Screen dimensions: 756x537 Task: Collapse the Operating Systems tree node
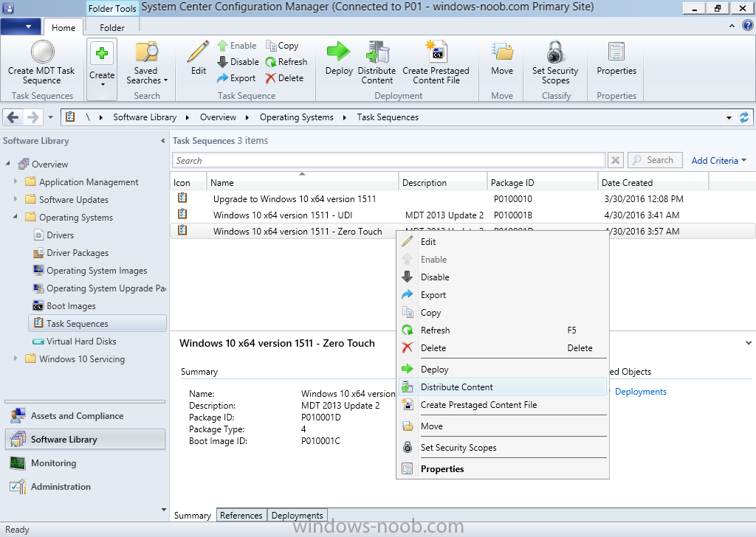point(16,217)
